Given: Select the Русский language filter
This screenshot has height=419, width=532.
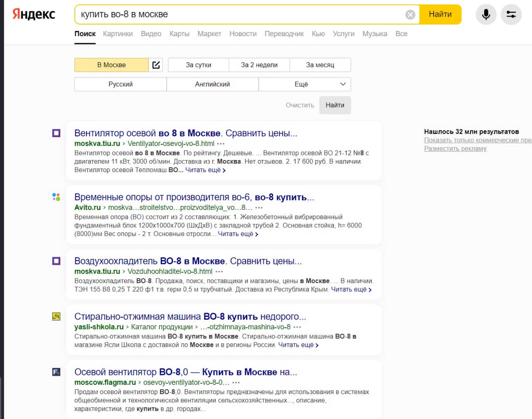Looking at the screenshot, I should click(x=121, y=84).
